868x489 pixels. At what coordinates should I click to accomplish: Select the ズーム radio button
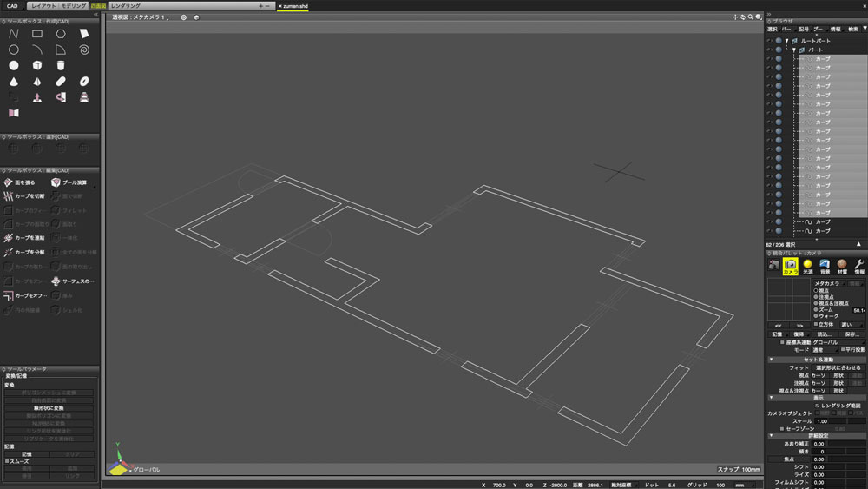coord(815,309)
